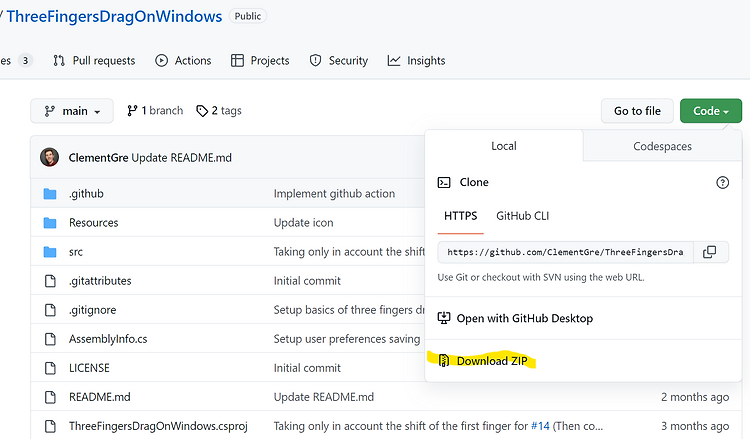Open the LICENSE file
The height and width of the screenshot is (439, 750).
[x=89, y=368]
